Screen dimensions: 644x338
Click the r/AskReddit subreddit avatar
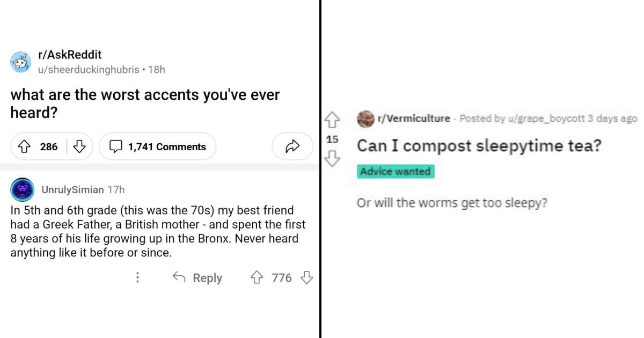pos(20,61)
